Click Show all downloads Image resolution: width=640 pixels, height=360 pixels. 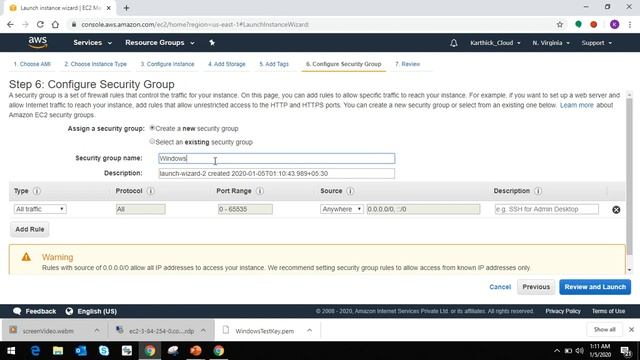pos(604,329)
